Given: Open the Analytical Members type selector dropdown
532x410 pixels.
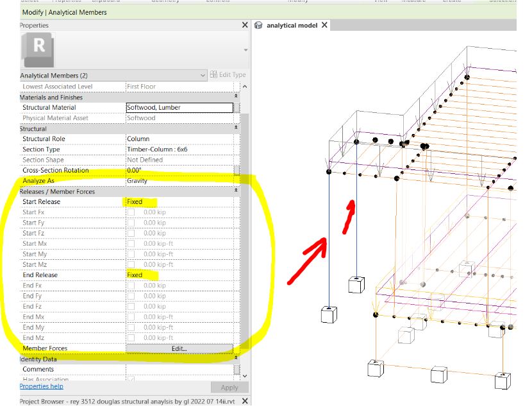Looking at the screenshot, I should [202, 75].
